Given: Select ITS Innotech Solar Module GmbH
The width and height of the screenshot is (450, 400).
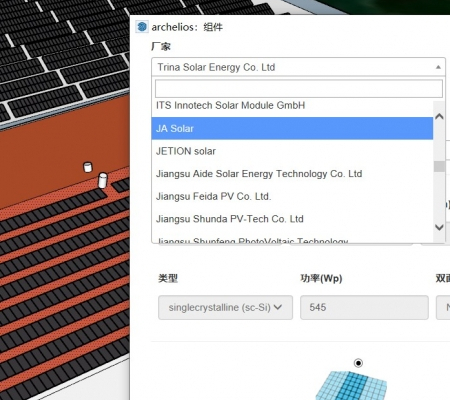Looking at the screenshot, I should click(292, 106).
